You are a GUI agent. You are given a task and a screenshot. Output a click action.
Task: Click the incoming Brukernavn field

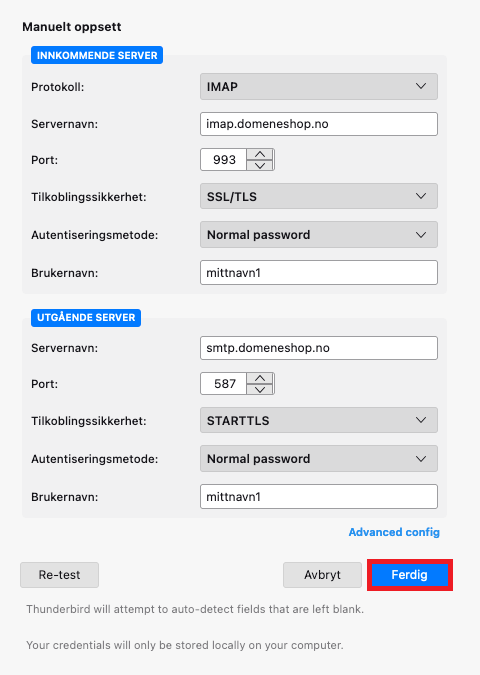point(319,272)
